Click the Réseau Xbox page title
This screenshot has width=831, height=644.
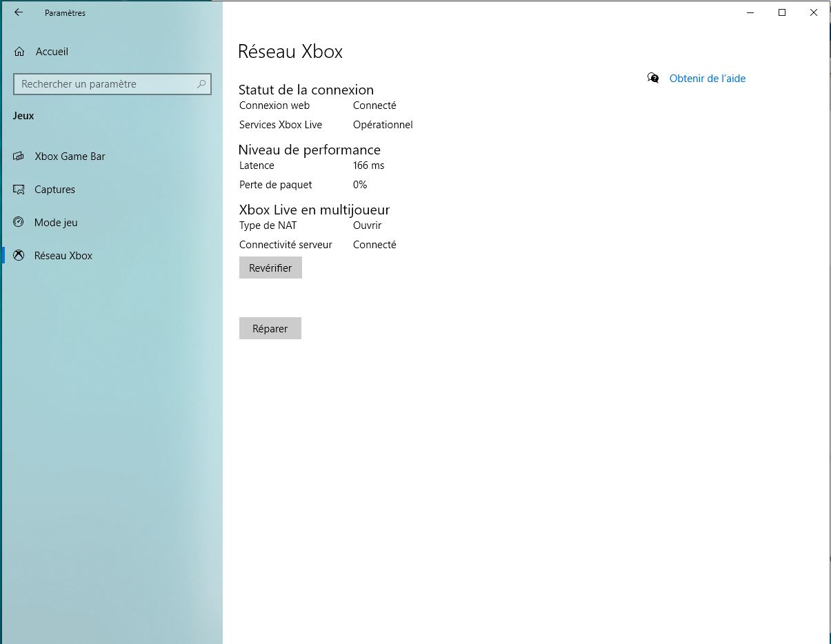pos(290,52)
